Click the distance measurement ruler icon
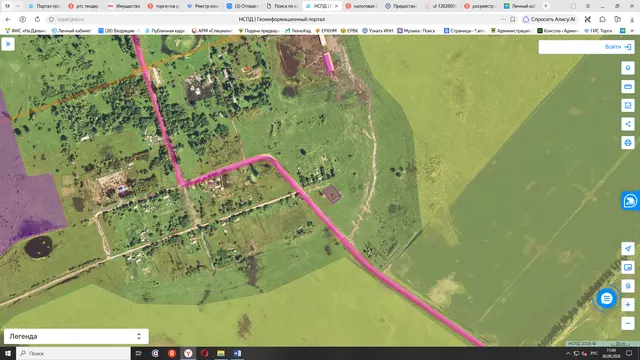This screenshot has height=360, width=640. click(x=628, y=87)
